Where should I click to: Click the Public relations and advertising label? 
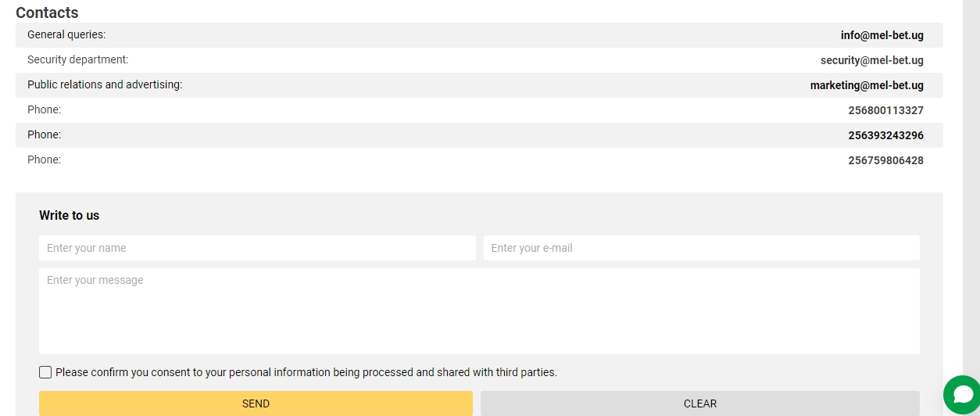pyautogui.click(x=105, y=84)
